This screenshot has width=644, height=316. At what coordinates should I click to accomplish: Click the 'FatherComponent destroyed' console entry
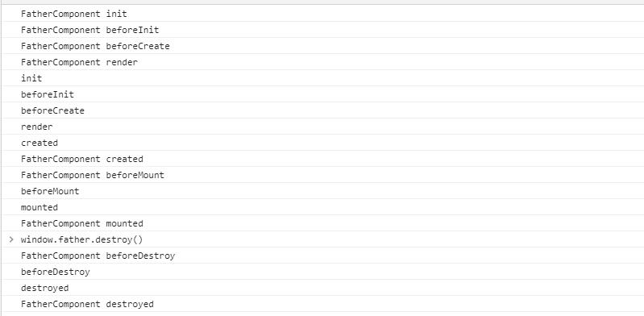87,305
